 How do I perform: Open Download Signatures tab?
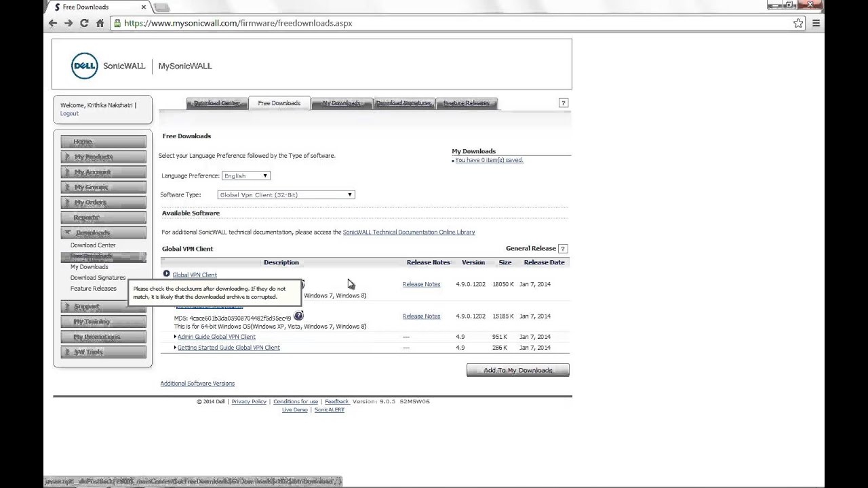(x=403, y=103)
